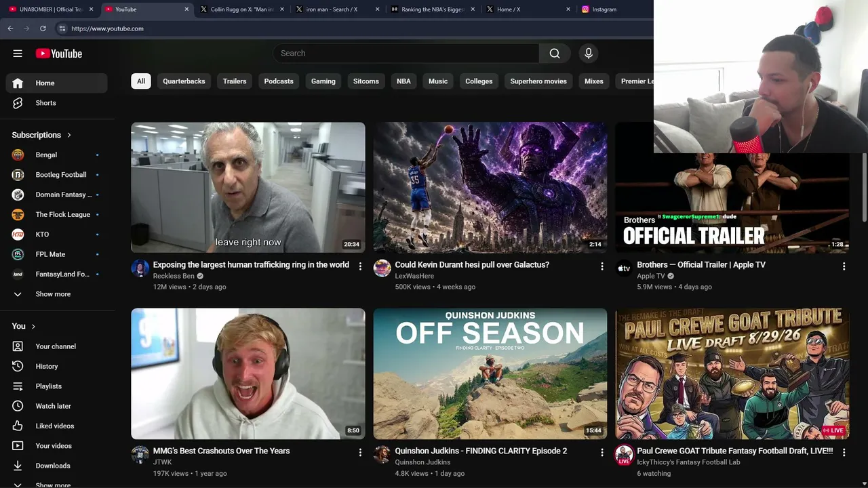Open watch History

tap(56, 366)
